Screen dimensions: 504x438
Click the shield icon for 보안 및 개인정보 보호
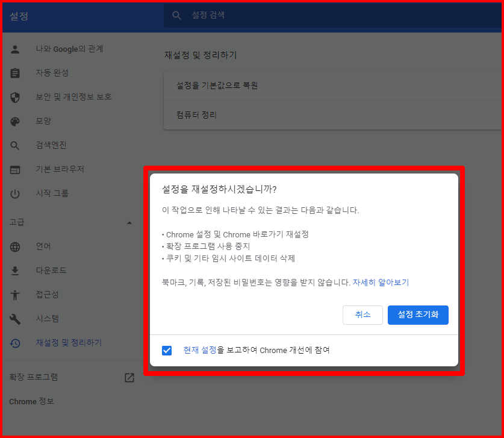click(15, 97)
